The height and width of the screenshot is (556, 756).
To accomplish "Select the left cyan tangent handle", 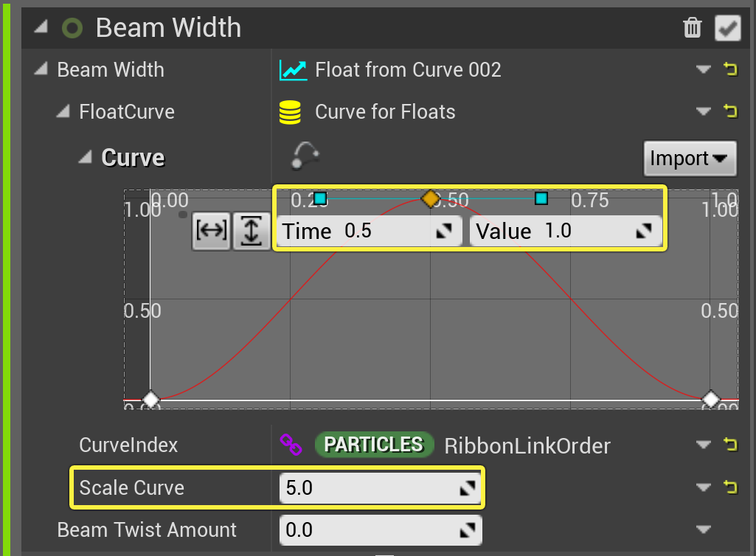I will pos(320,198).
